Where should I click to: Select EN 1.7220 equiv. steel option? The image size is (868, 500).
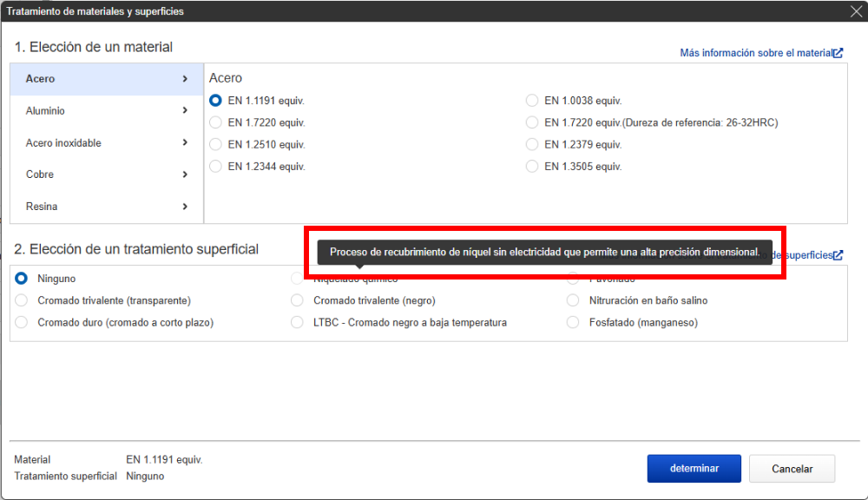[x=216, y=122]
